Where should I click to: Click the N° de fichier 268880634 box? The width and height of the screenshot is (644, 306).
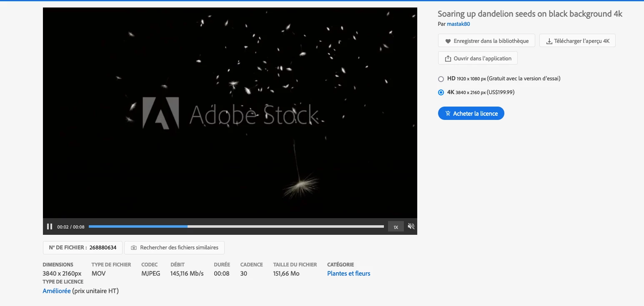click(83, 247)
